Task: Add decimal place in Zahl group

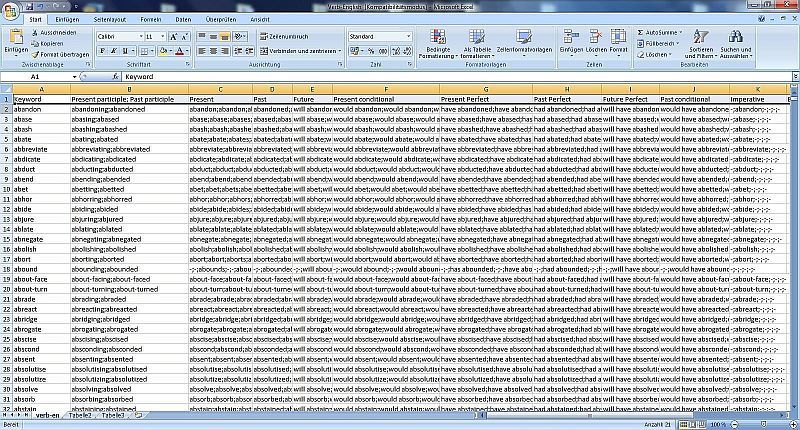Action: pyautogui.click(x=396, y=51)
